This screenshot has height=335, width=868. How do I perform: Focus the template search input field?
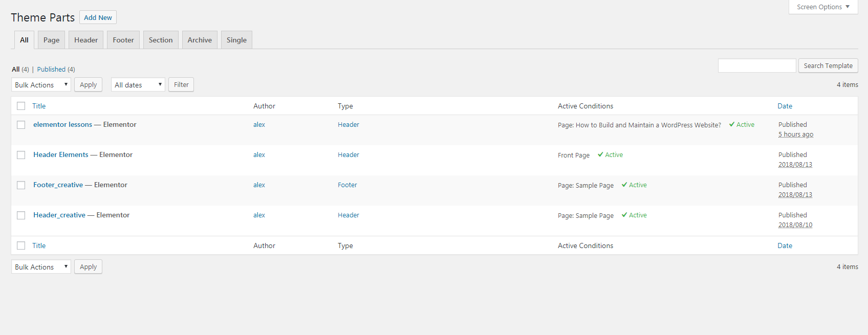(x=756, y=65)
